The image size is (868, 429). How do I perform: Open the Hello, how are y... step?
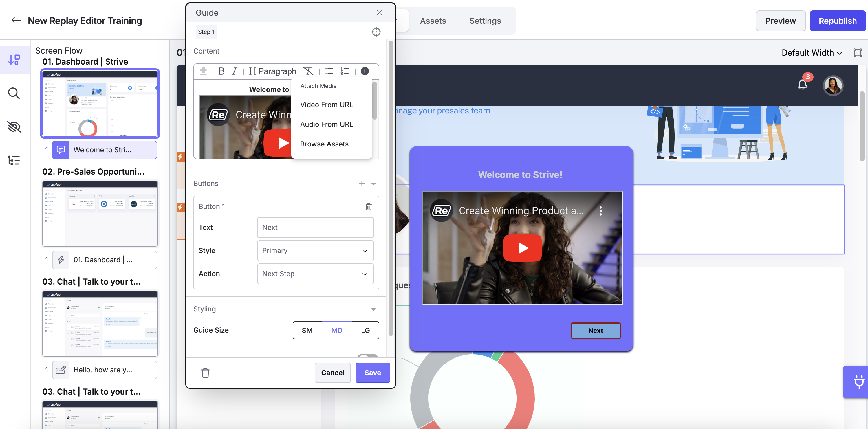(105, 370)
